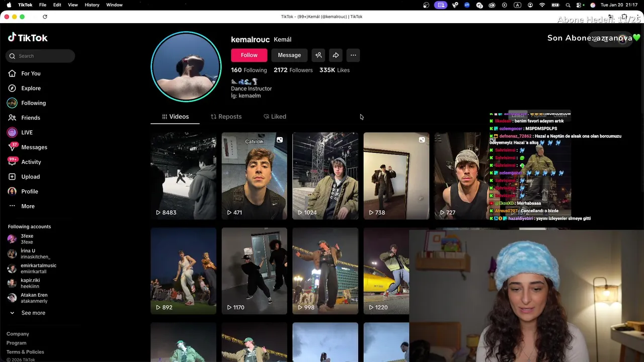
Task: Open the video with 8483 views
Action: click(x=184, y=176)
